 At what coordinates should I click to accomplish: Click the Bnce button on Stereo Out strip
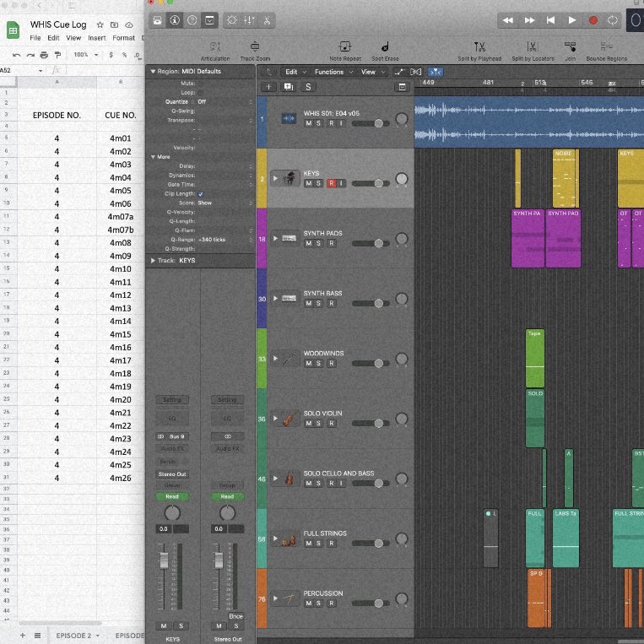pyautogui.click(x=235, y=616)
